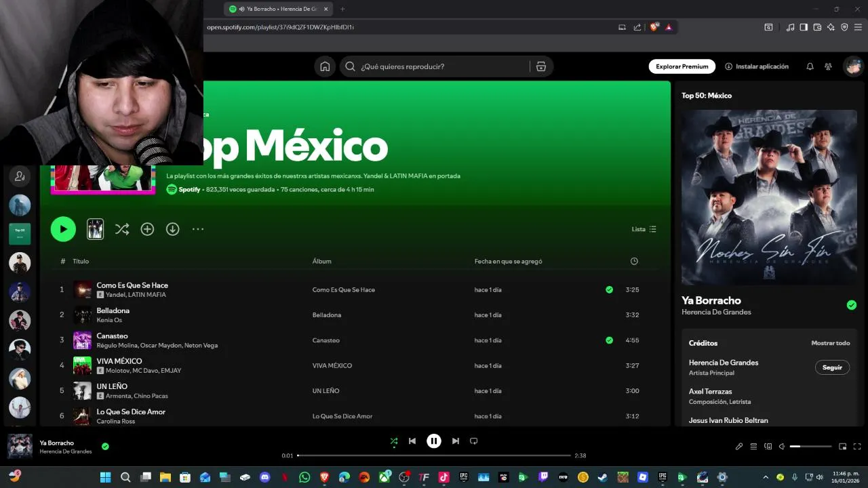Open the lyrics microphone icon

pos(739,447)
